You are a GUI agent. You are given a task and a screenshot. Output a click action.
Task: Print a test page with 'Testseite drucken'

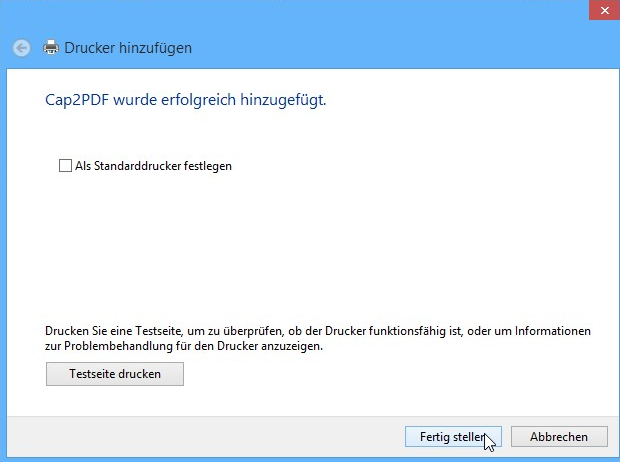click(115, 374)
